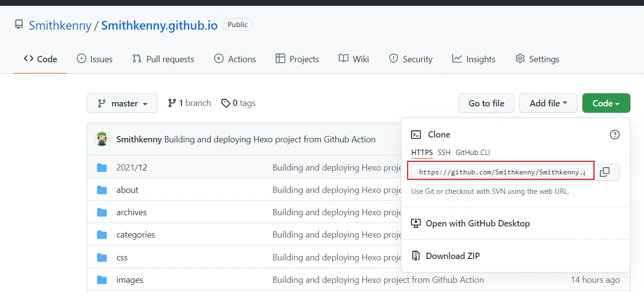
Task: Click Open with GitHub Desktop
Action: [x=470, y=224]
